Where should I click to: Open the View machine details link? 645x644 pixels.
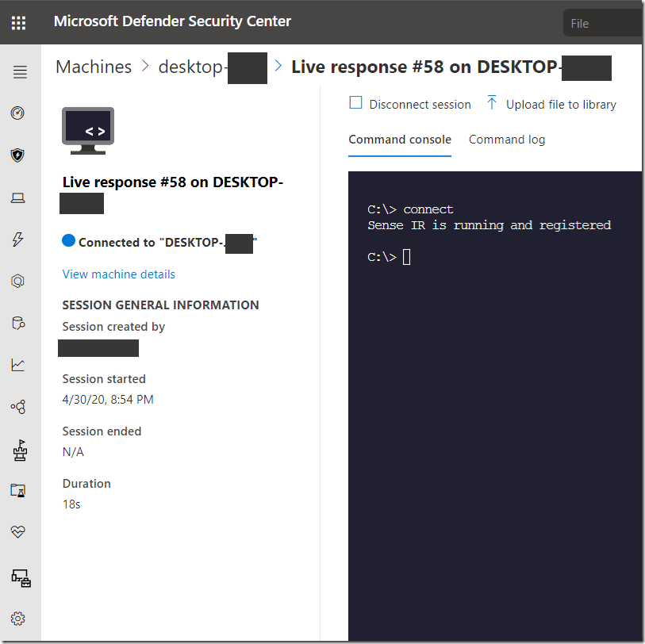tap(119, 274)
